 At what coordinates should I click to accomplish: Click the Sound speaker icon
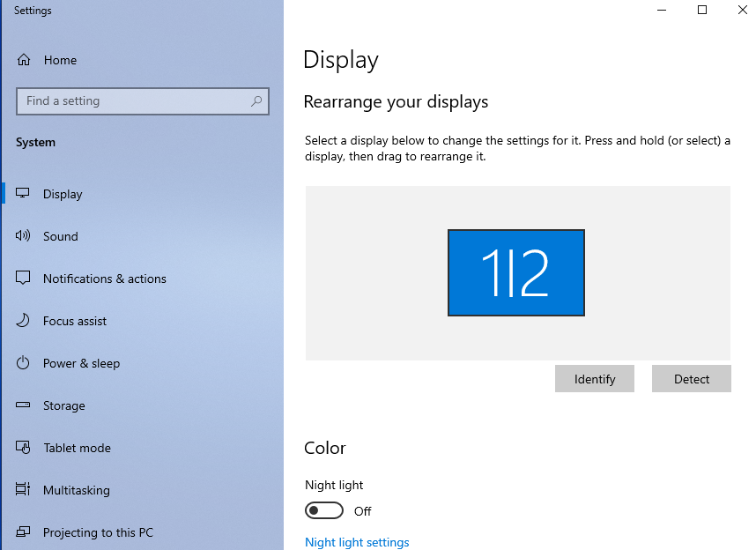click(x=24, y=236)
